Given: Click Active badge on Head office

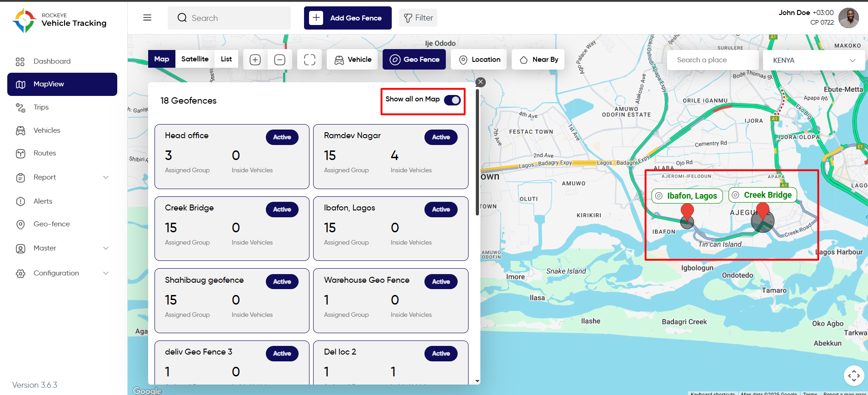Looking at the screenshot, I should pos(282,137).
